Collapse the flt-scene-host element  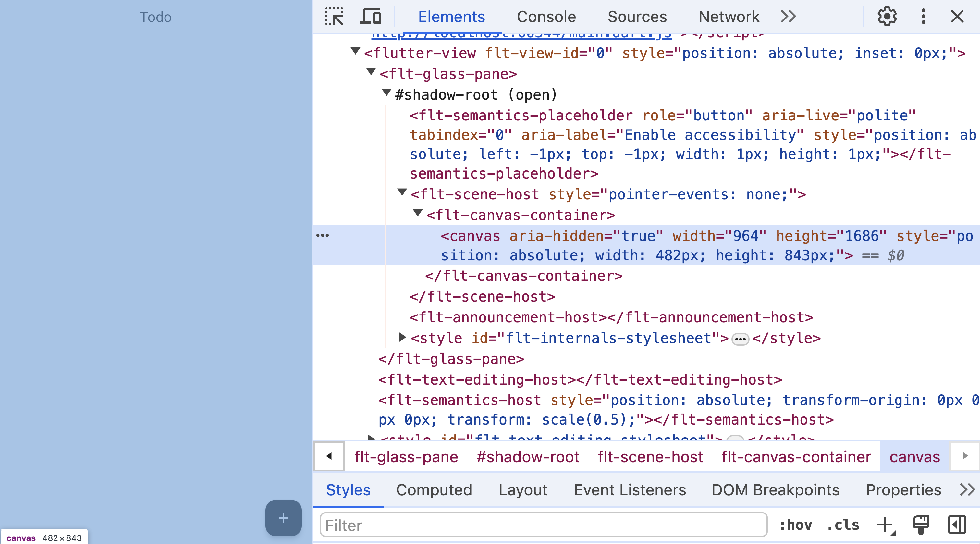point(402,193)
